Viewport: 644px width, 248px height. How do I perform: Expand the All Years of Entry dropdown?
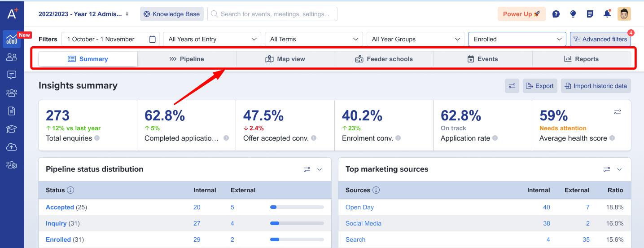(x=212, y=40)
